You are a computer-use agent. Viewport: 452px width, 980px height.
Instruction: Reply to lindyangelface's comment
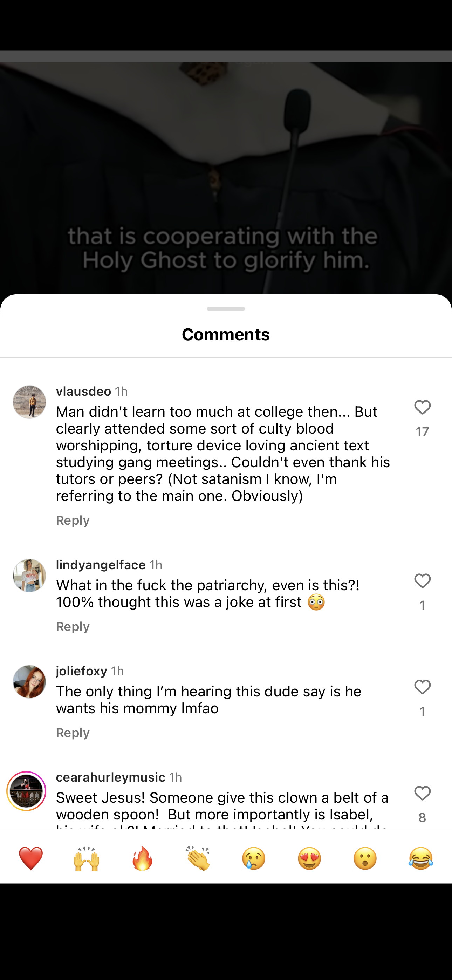73,626
